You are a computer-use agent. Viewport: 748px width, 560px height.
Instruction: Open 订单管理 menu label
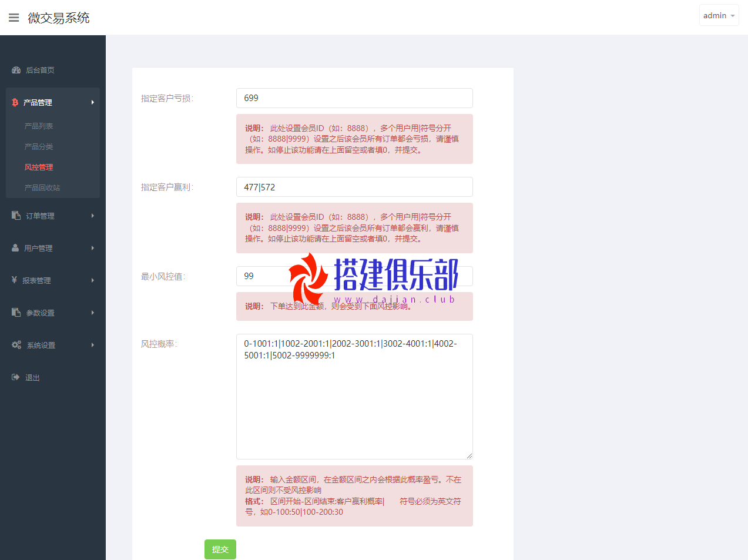[x=40, y=216]
